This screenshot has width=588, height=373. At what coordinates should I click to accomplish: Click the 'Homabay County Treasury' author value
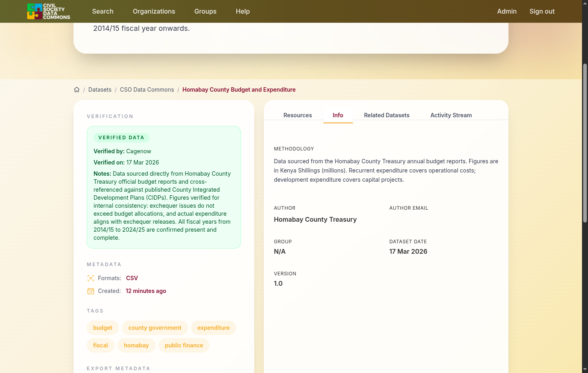(315, 219)
